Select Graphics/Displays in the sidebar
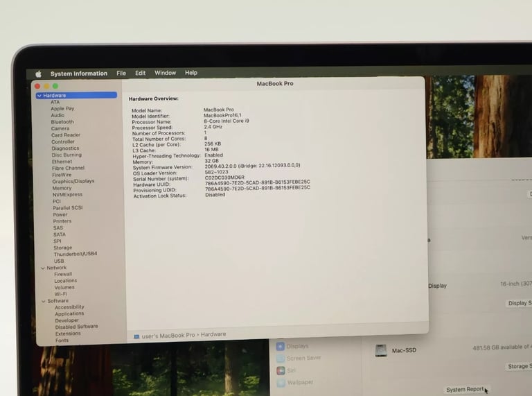Viewport: 532px width, 396px height. point(73,182)
